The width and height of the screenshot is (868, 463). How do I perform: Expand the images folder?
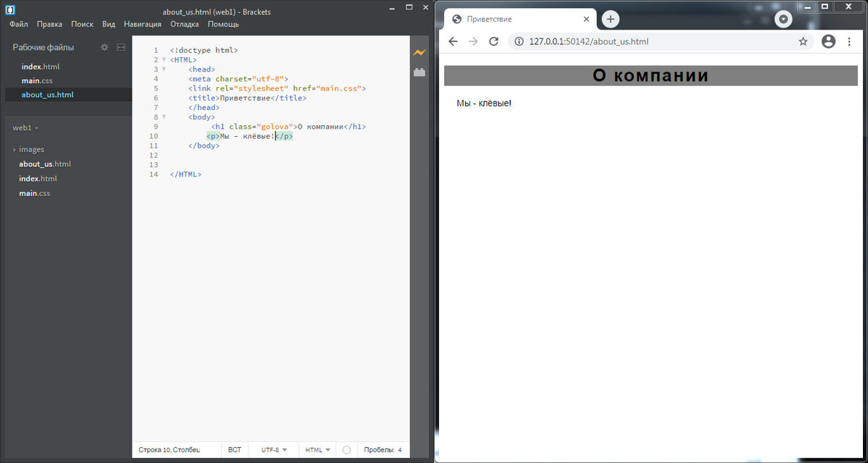14,150
